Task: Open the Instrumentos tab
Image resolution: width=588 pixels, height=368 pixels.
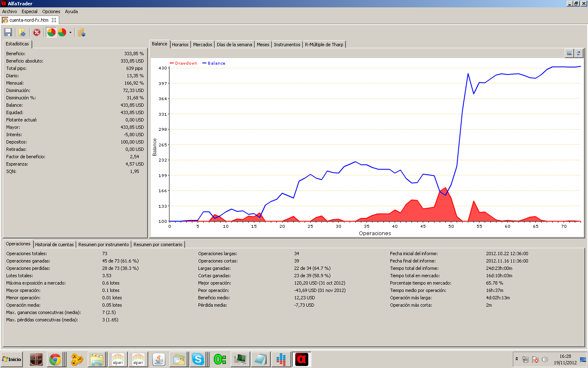Action: click(x=287, y=45)
